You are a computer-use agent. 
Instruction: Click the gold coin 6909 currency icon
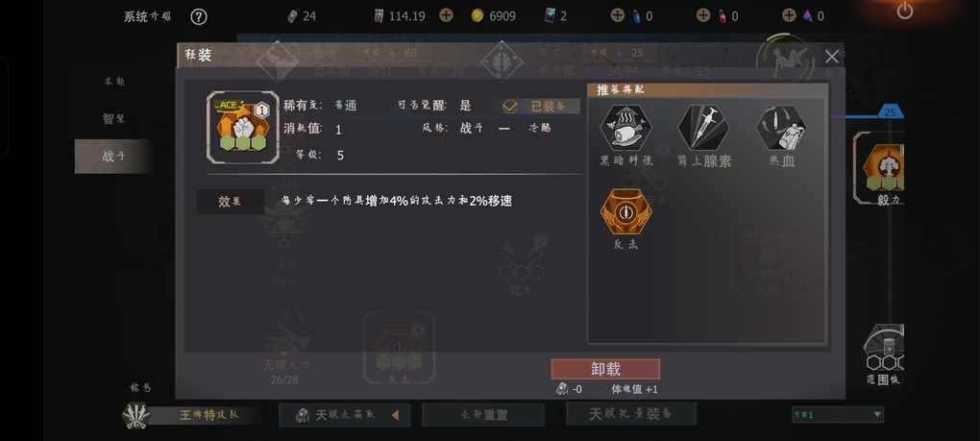click(478, 16)
